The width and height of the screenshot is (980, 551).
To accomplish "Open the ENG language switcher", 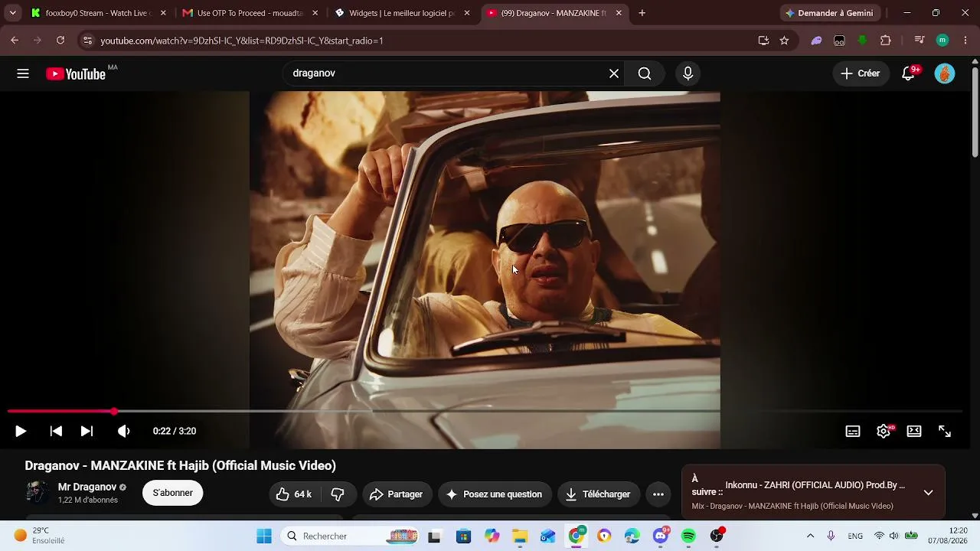I will tap(855, 536).
